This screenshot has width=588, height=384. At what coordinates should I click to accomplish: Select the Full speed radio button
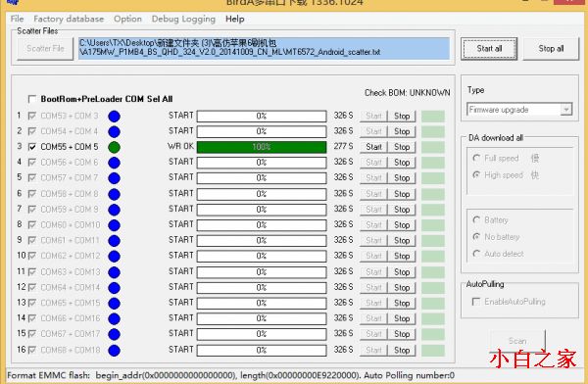tap(476, 159)
